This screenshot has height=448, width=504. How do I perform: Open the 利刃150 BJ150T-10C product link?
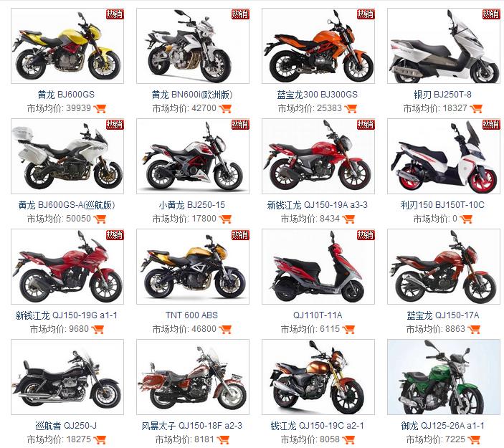[442, 205]
